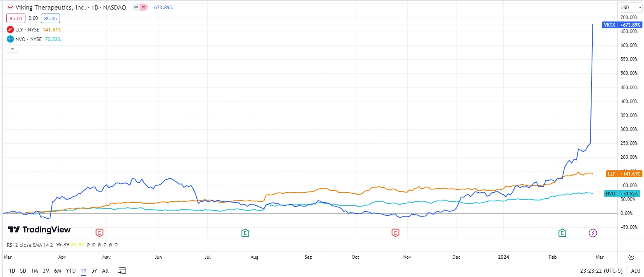Click the 70.52% NVO legend value
Screen dimensions: 644x277
(53, 39)
